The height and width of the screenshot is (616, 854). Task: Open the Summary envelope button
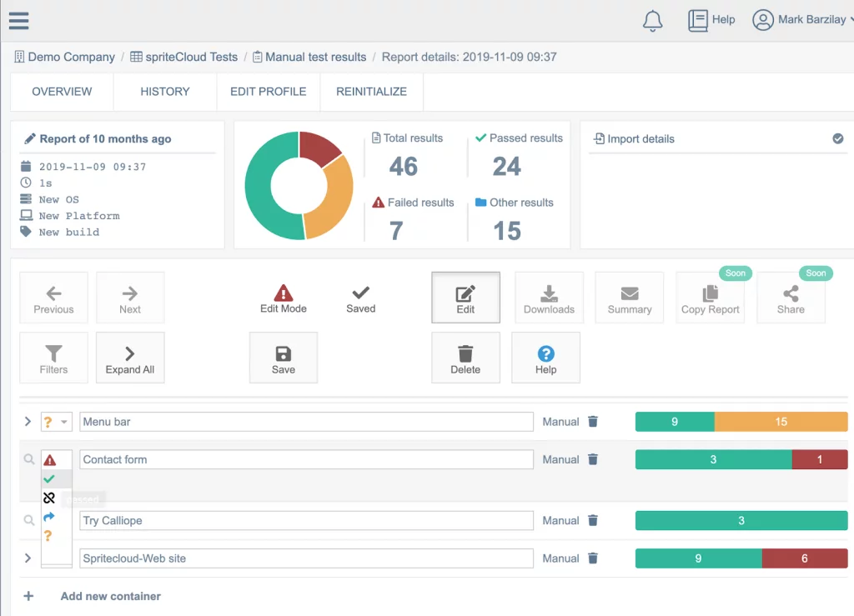tap(629, 298)
